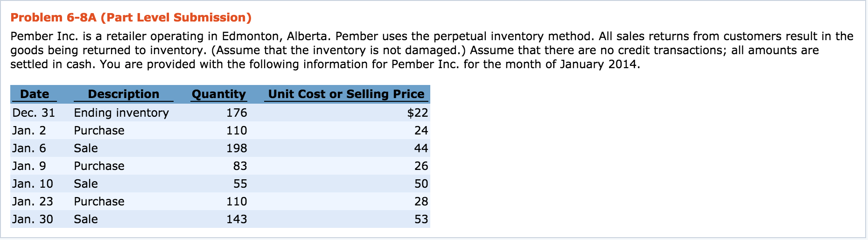Select the Jan. 10 date cell

[x=33, y=184]
